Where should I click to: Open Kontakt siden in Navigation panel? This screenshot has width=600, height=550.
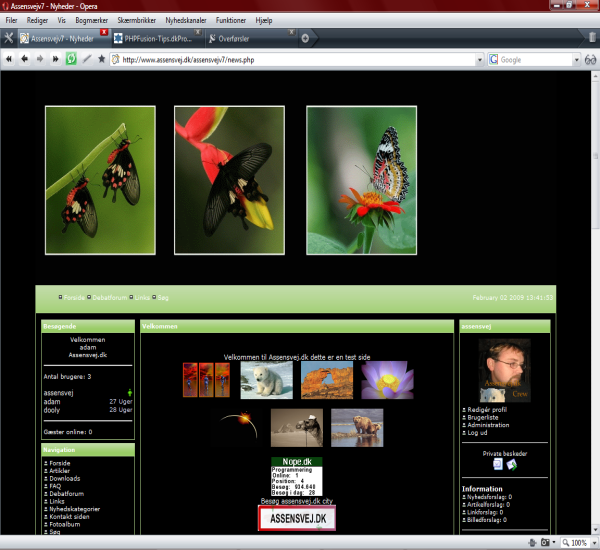69,517
